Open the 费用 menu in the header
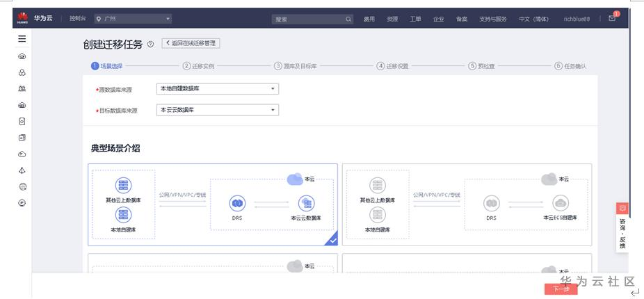The image size is (644, 299). click(369, 19)
